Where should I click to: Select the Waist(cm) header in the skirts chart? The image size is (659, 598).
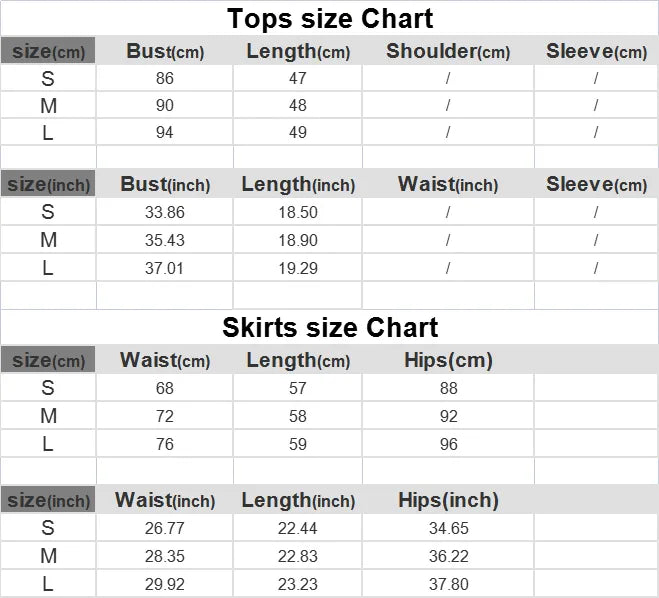tap(165, 360)
